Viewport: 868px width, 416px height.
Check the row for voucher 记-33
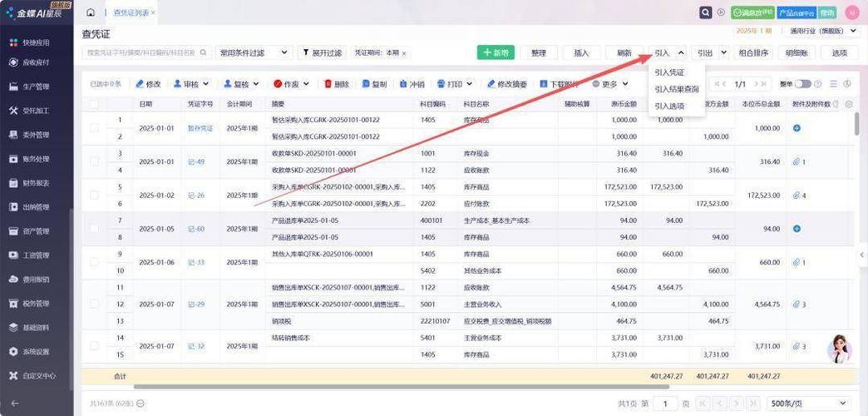pyautogui.click(x=94, y=262)
